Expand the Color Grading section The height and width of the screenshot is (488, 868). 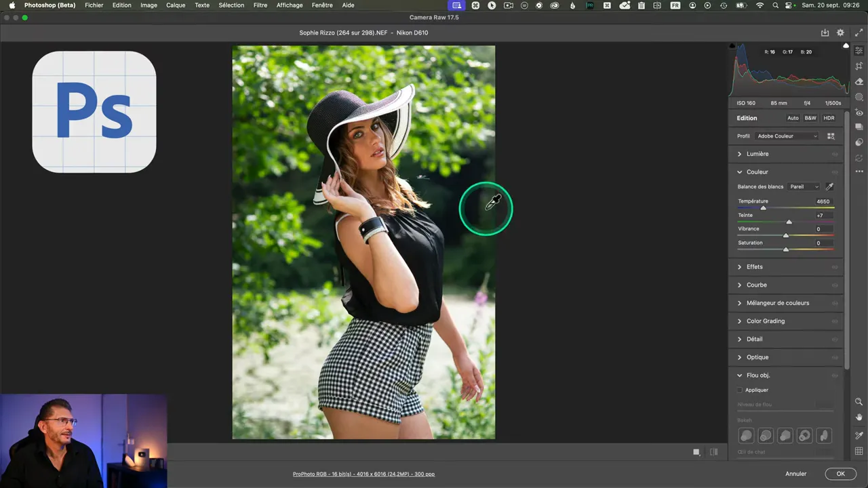pyautogui.click(x=765, y=321)
